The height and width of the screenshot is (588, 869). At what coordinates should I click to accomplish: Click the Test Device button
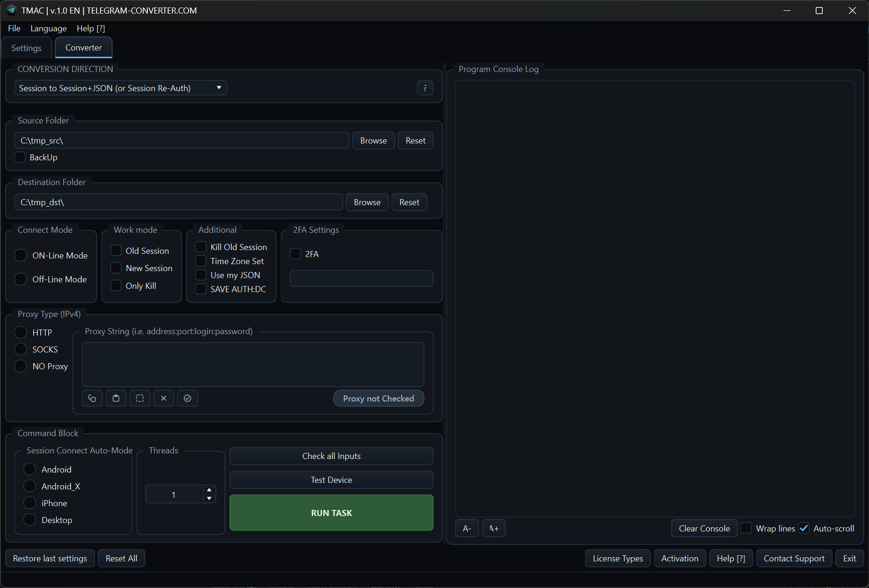(x=331, y=480)
